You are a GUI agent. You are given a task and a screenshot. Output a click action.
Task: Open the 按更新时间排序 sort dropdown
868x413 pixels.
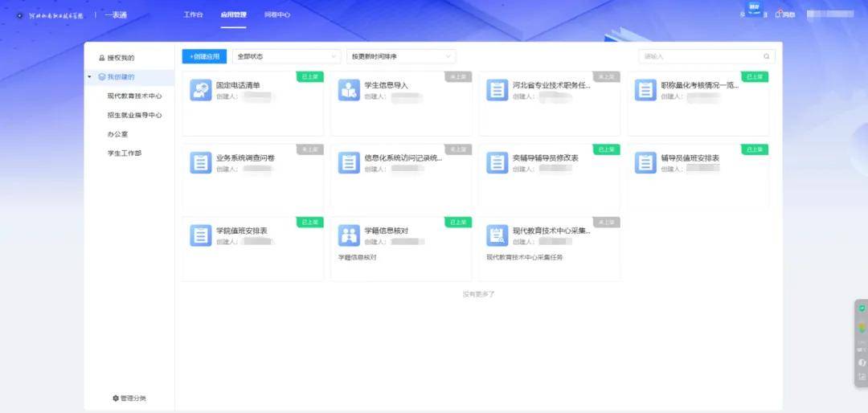tap(401, 56)
